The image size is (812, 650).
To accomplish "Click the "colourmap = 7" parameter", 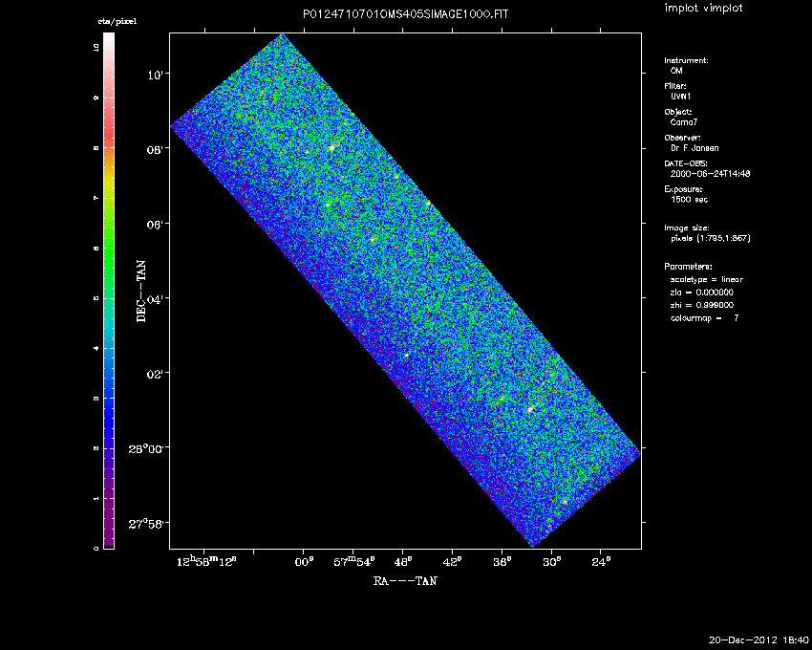I will (704, 318).
